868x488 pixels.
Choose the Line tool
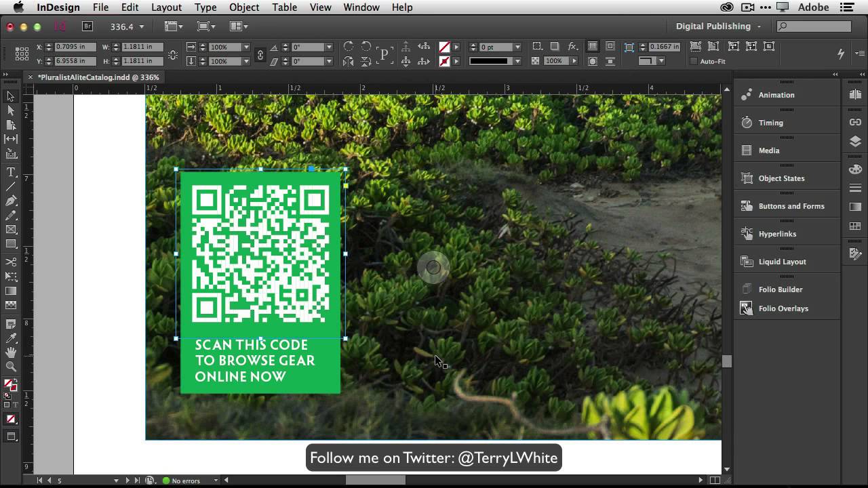click(x=11, y=186)
